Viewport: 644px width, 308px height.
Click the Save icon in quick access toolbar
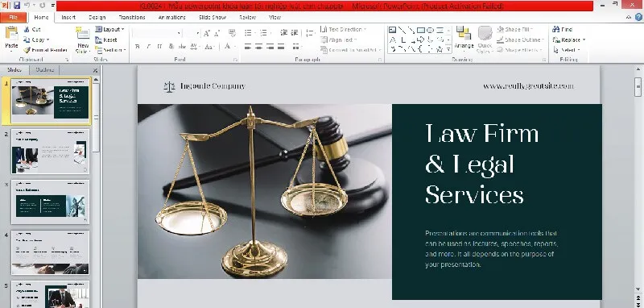17,6
